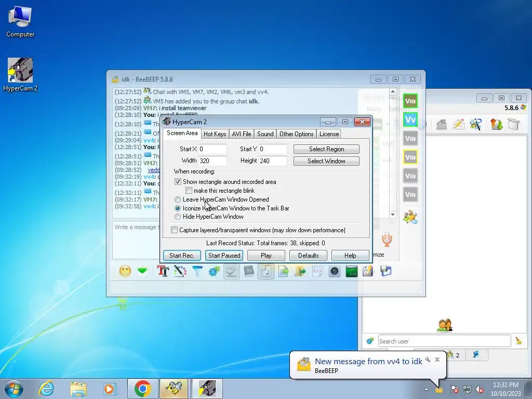Click the Start Y input field

tap(272, 149)
